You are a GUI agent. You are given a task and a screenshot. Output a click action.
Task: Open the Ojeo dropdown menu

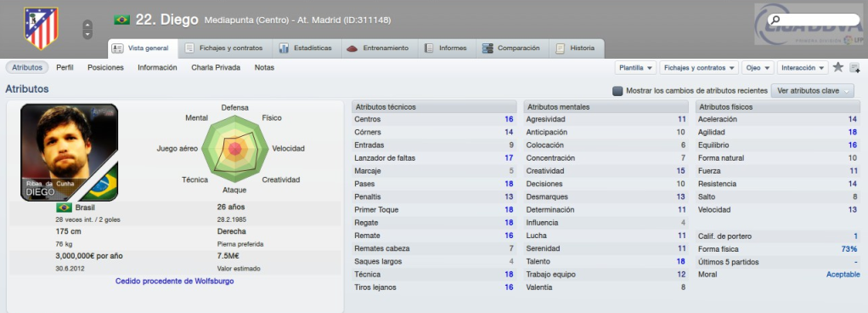(758, 67)
